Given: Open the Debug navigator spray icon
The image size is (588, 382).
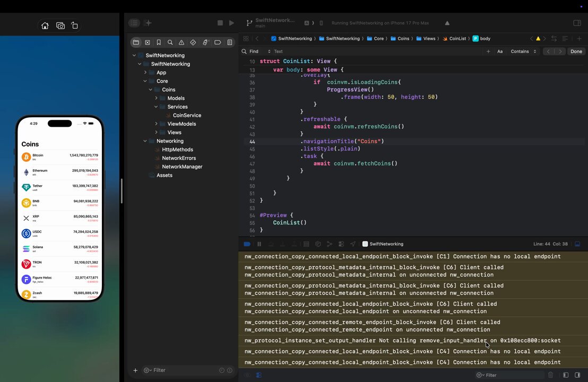Looking at the screenshot, I should [205, 42].
